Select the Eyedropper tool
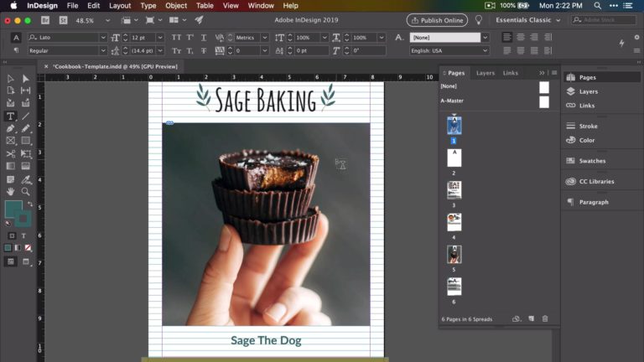Image resolution: width=644 pixels, height=362 pixels. coord(25,179)
